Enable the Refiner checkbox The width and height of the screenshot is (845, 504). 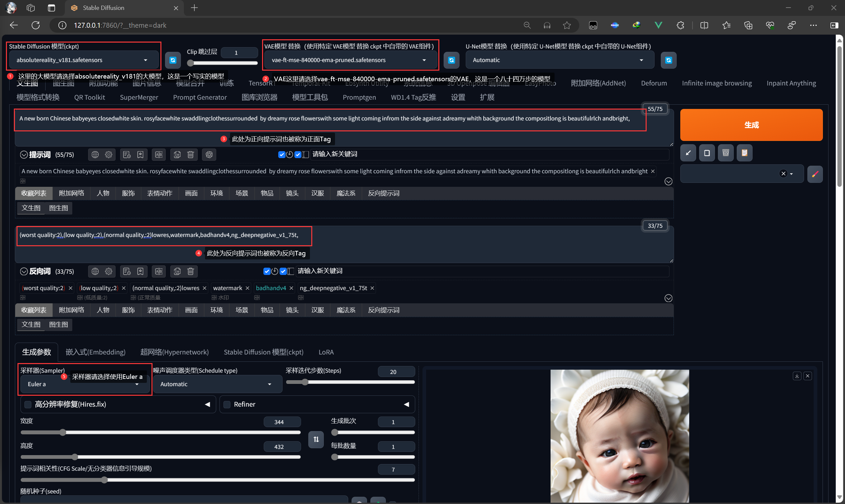point(227,404)
